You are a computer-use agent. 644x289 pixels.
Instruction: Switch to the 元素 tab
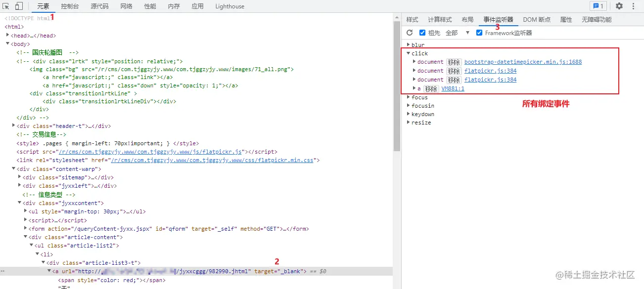click(44, 6)
